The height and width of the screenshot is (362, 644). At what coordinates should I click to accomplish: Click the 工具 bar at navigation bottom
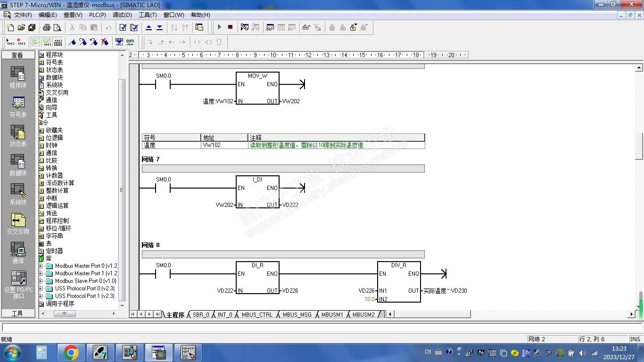click(18, 313)
